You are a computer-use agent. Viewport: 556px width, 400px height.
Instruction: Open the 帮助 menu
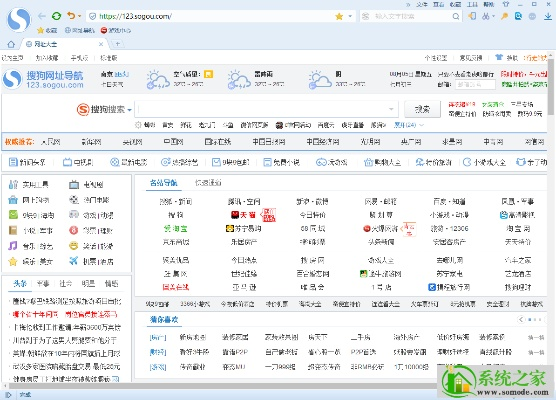[489, 5]
